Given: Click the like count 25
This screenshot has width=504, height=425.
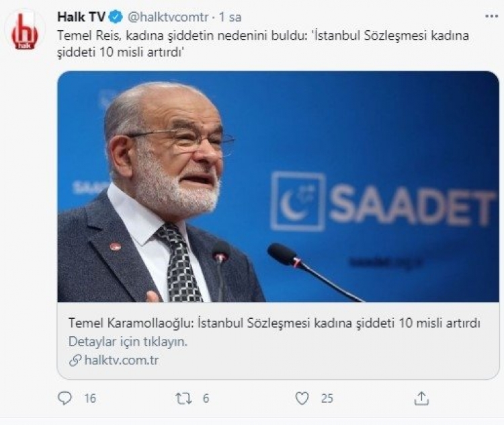Looking at the screenshot, I should (327, 398).
